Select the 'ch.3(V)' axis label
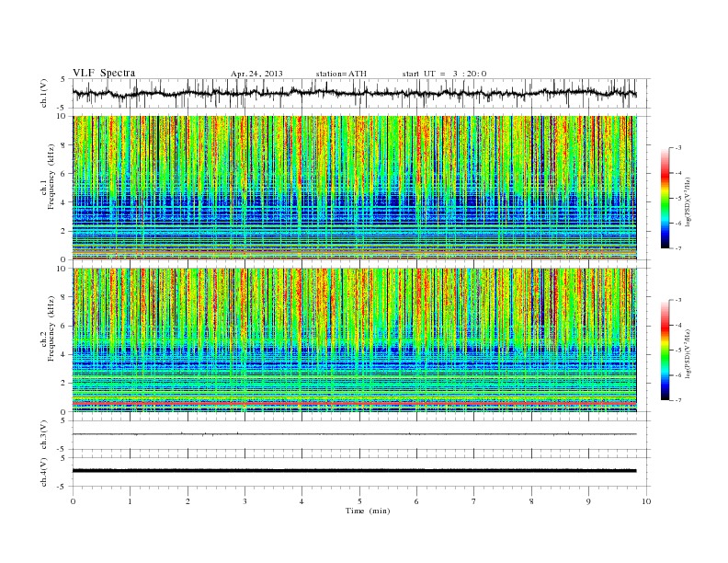Viewport: 728px width, 563px height. [44, 435]
